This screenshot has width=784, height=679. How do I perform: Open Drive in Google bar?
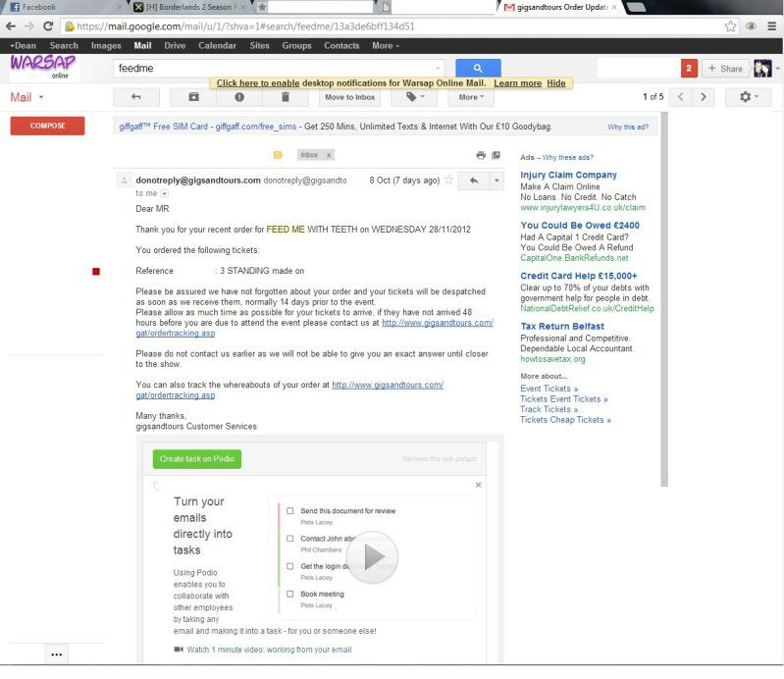(x=175, y=45)
